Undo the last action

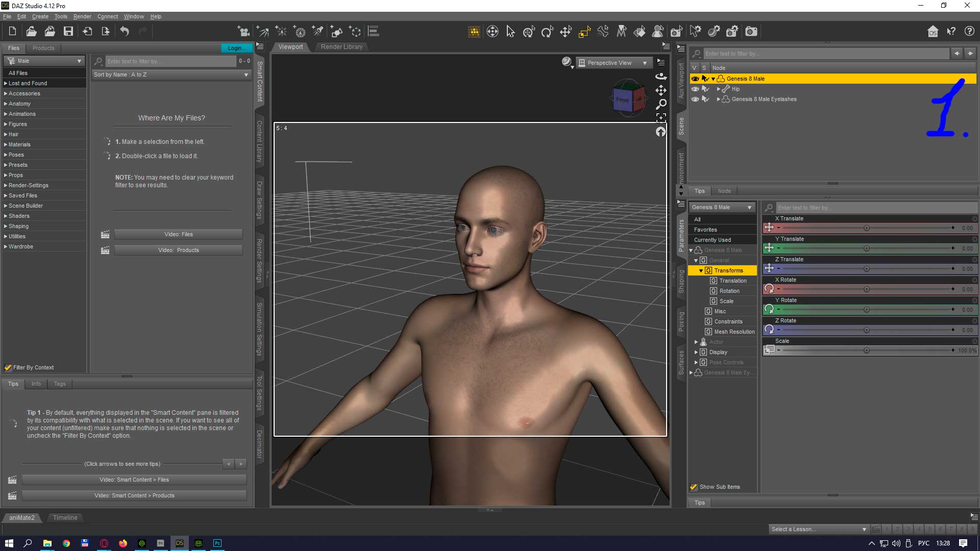[125, 32]
